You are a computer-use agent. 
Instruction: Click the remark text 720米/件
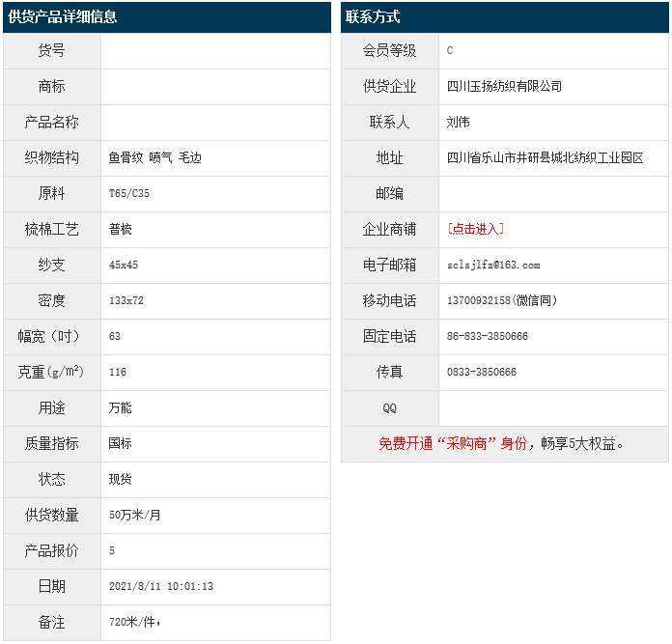(x=133, y=622)
